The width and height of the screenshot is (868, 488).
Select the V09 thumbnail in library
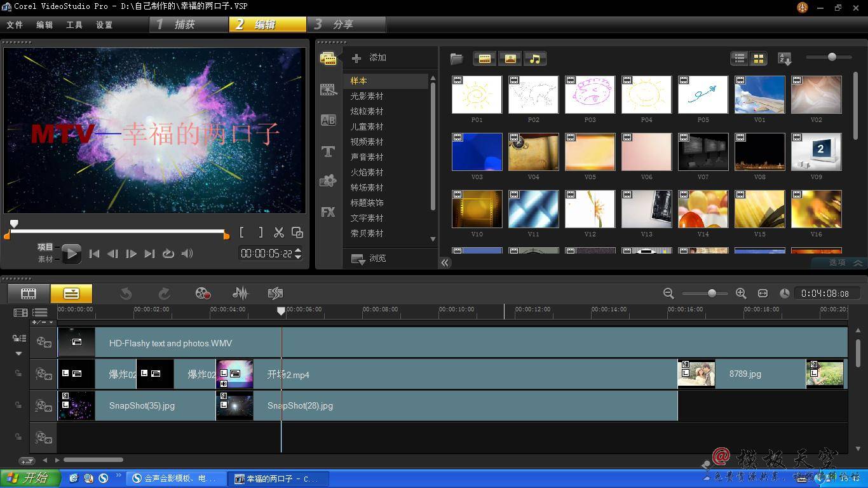(x=816, y=152)
